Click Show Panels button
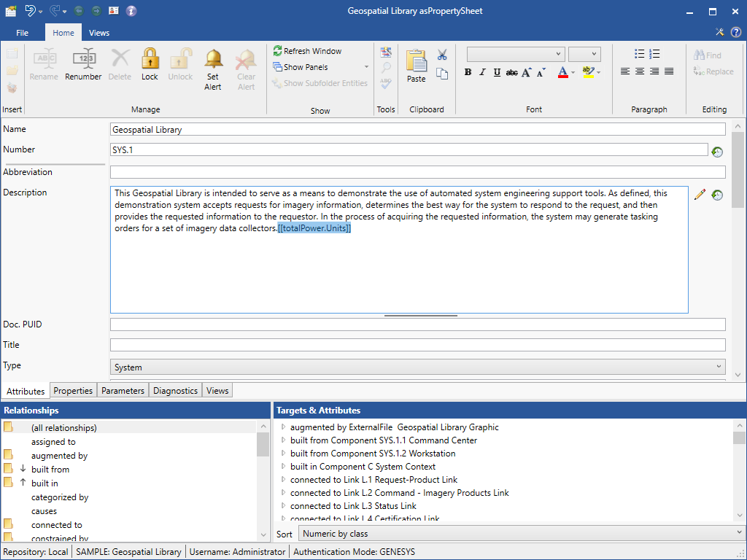 click(x=300, y=67)
